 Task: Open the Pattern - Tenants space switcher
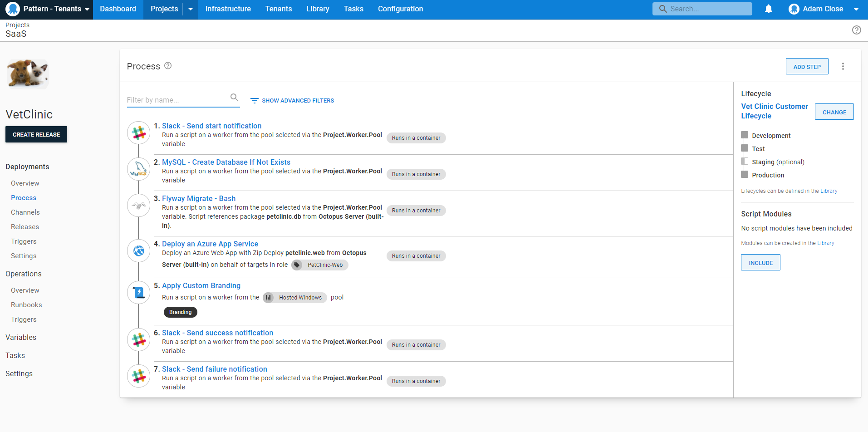coord(47,9)
